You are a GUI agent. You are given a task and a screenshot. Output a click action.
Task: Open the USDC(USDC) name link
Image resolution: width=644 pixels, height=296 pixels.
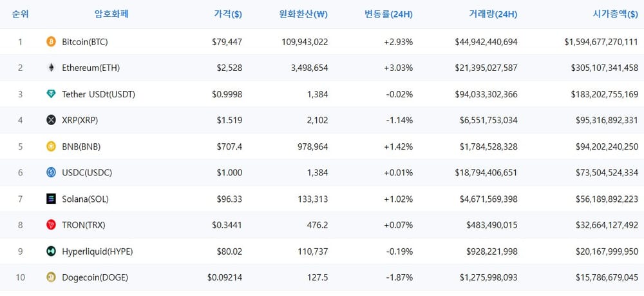(87, 173)
